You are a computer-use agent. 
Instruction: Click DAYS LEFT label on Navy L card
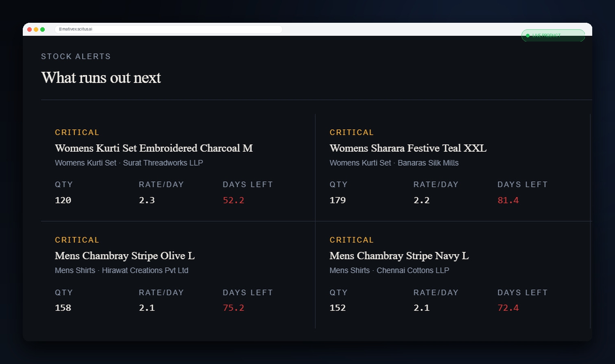(523, 292)
